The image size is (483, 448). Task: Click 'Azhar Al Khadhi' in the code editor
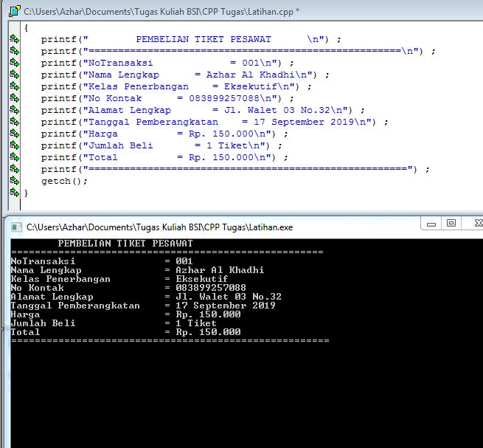click(x=250, y=75)
